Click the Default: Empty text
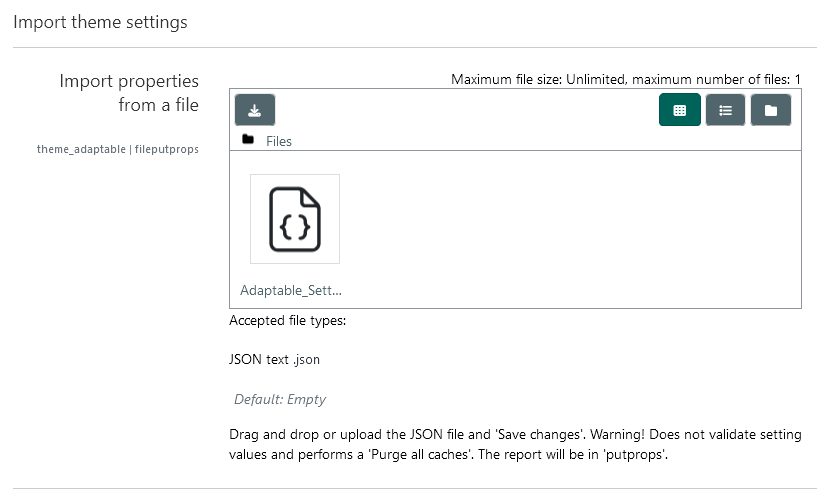Screen dimensions: 830x498 (280, 399)
